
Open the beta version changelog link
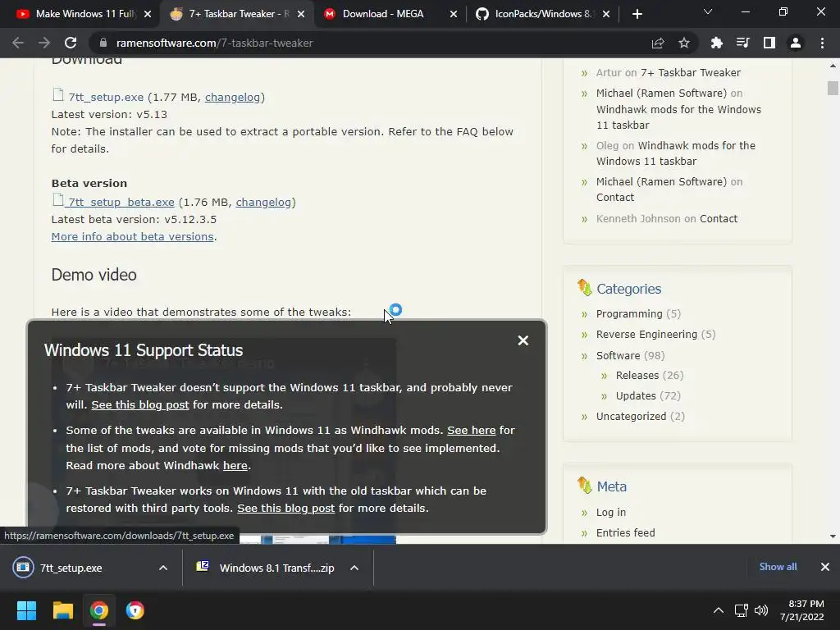coord(263,202)
